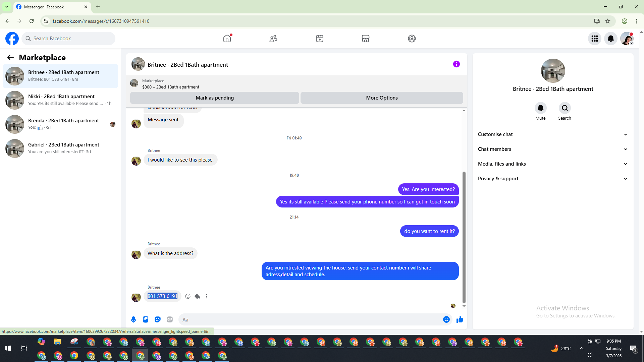
Task: Select the Britnee conversation in the list
Action: [x=60, y=76]
